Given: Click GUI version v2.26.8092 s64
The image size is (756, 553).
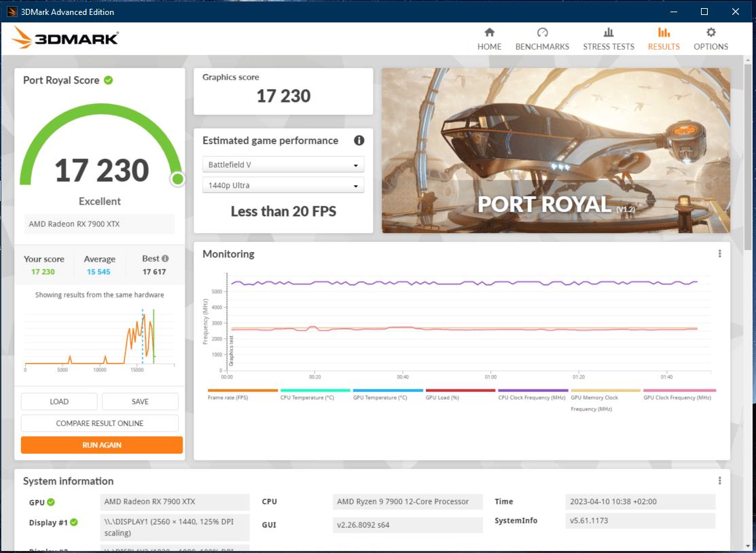Looking at the screenshot, I should [408, 525].
